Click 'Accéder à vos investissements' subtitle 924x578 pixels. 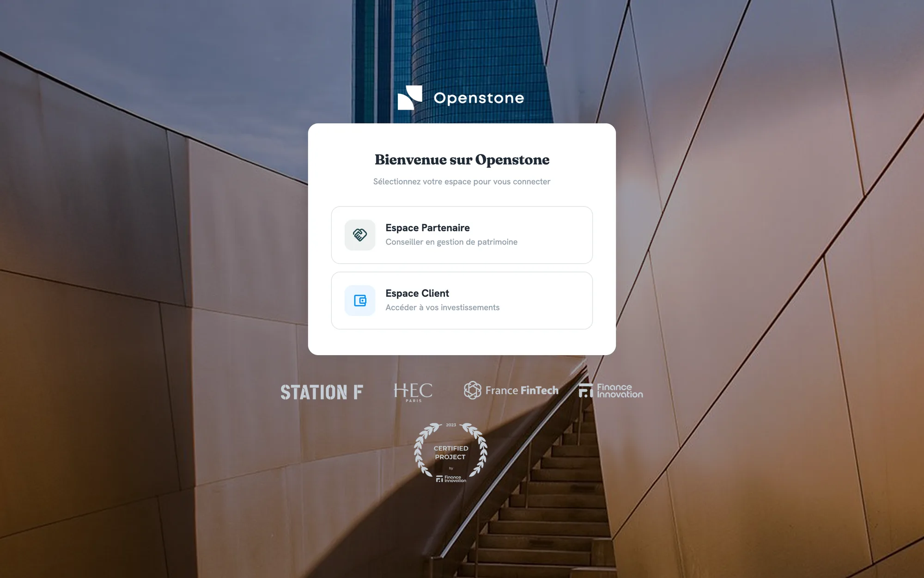pyautogui.click(x=443, y=307)
